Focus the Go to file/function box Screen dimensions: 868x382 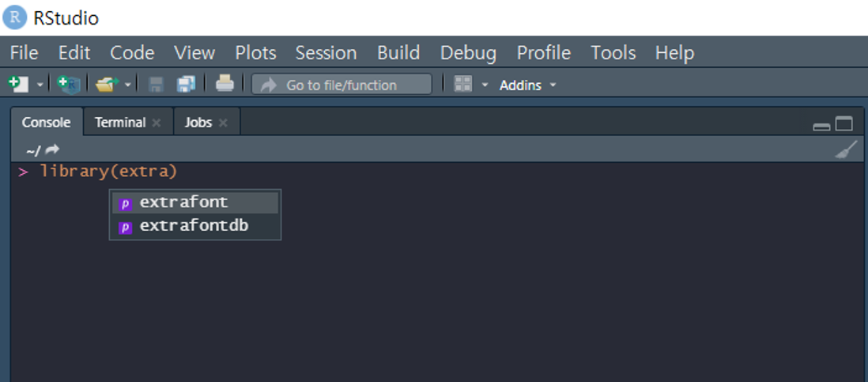click(342, 85)
